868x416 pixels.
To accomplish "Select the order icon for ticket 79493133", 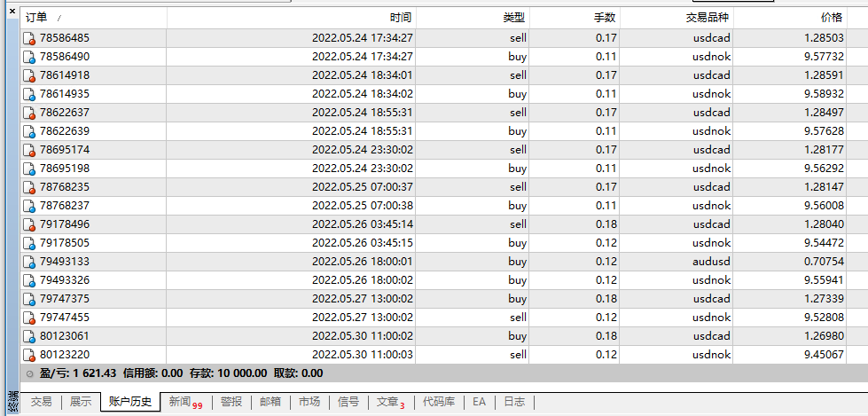I will tap(29, 262).
